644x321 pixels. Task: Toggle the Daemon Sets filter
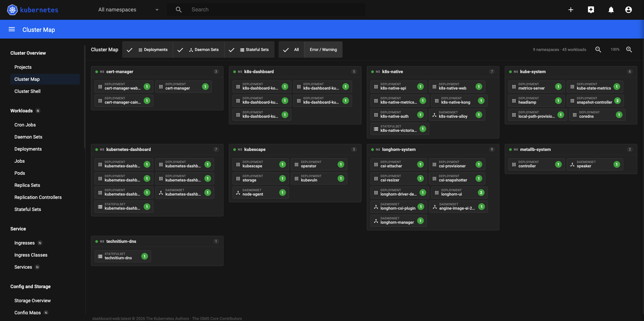point(199,50)
